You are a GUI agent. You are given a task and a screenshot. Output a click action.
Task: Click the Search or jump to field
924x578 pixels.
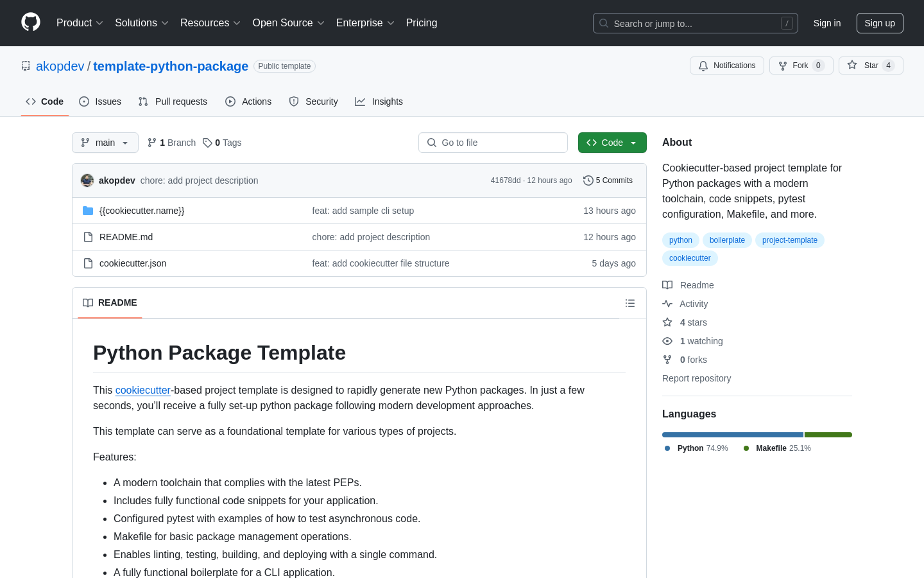coord(696,23)
